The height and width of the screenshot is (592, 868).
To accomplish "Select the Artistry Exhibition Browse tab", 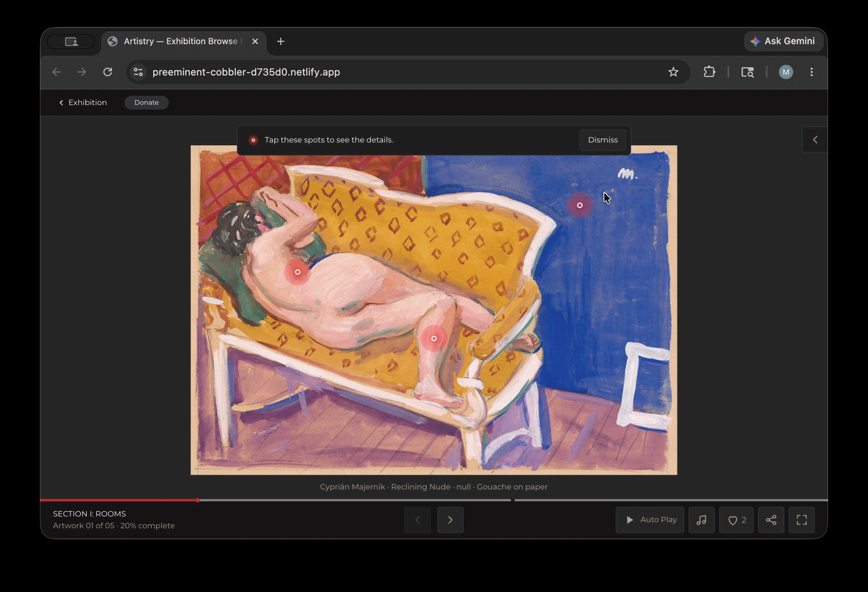I will (183, 41).
